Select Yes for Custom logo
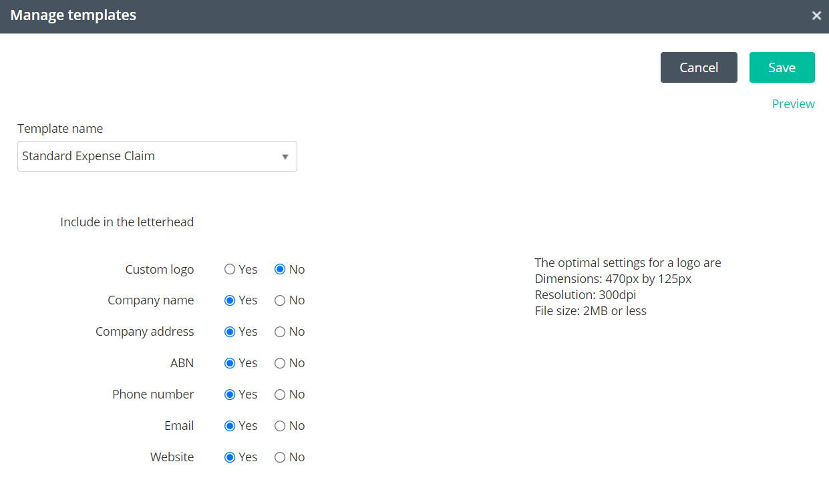The width and height of the screenshot is (829, 504). (x=230, y=270)
